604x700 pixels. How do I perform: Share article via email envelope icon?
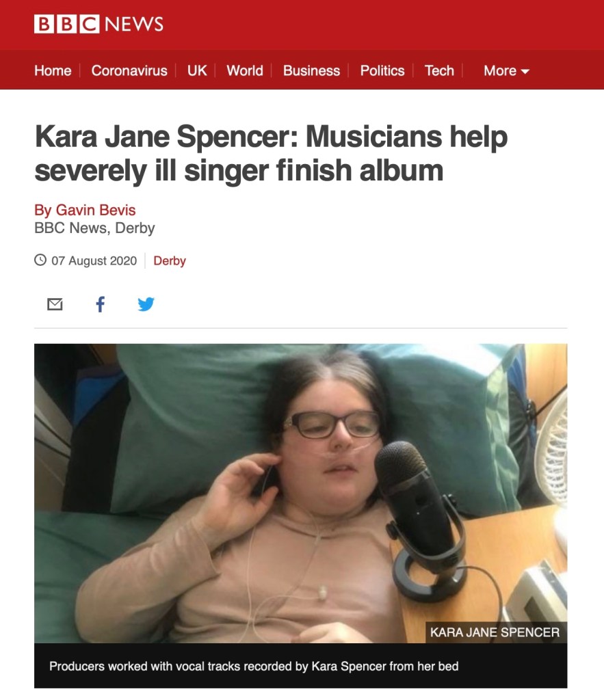coord(55,304)
